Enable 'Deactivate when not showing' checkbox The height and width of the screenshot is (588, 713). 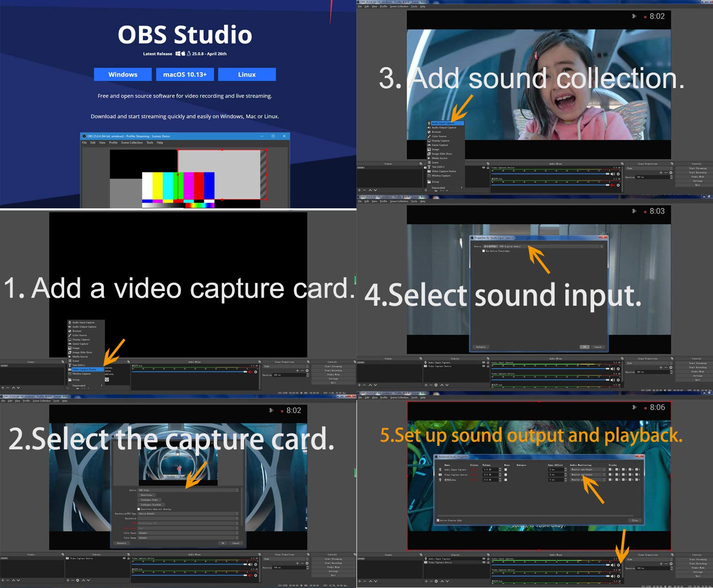[139, 509]
